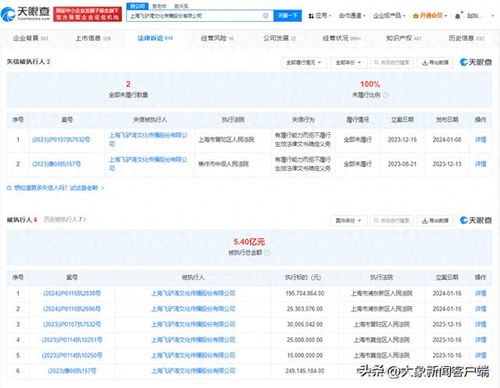Click the 想知道更多失信人吗 link
Screen dimensions: 500x388
(x=56, y=188)
